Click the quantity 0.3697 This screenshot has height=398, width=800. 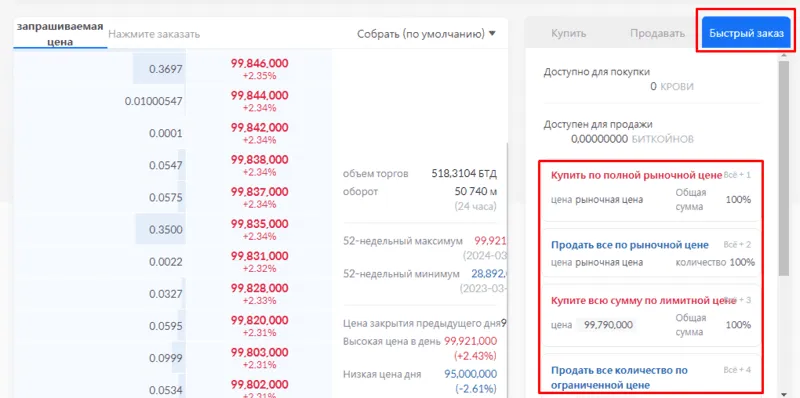165,69
